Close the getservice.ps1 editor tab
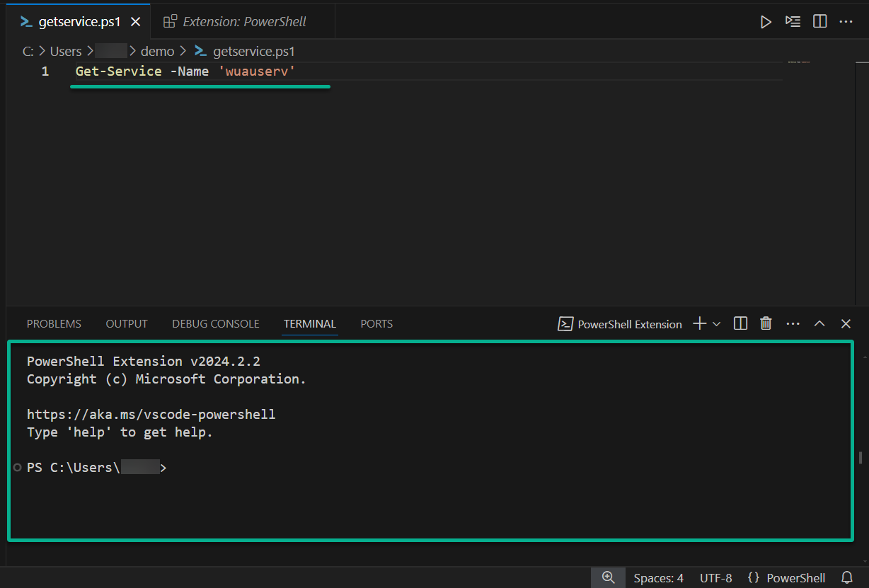 (x=136, y=22)
